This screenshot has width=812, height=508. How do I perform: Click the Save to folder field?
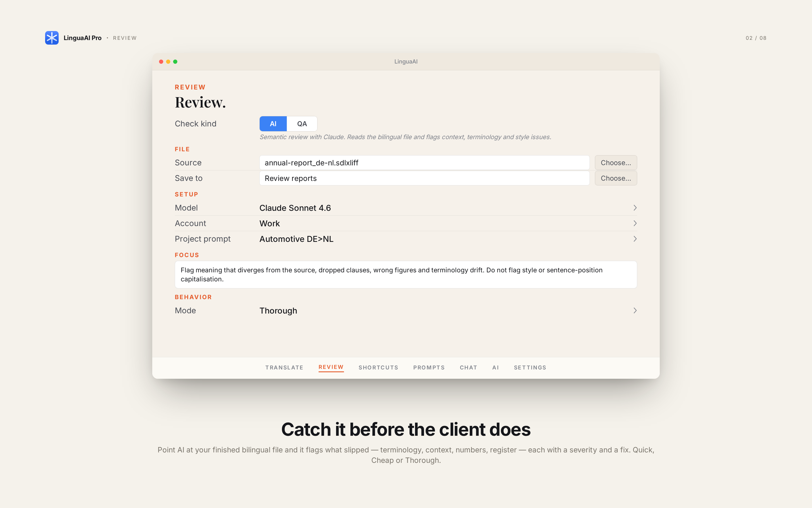[x=424, y=178]
